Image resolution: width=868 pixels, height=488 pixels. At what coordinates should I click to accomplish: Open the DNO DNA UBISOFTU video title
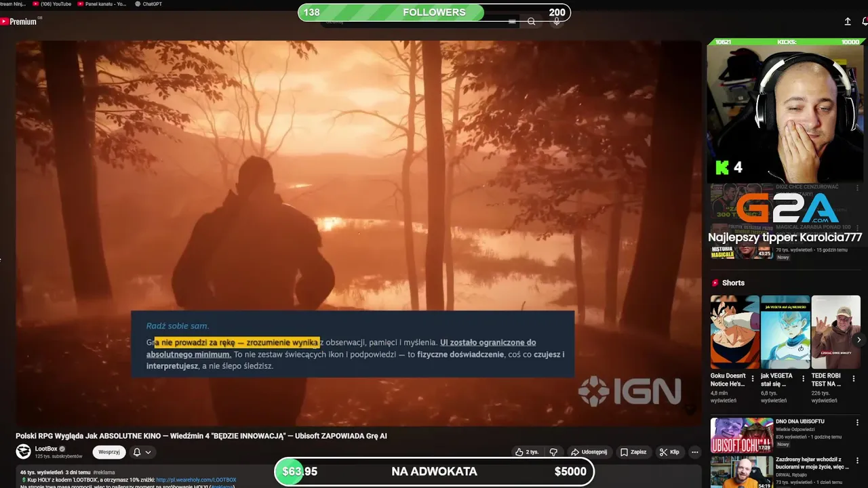800,422
